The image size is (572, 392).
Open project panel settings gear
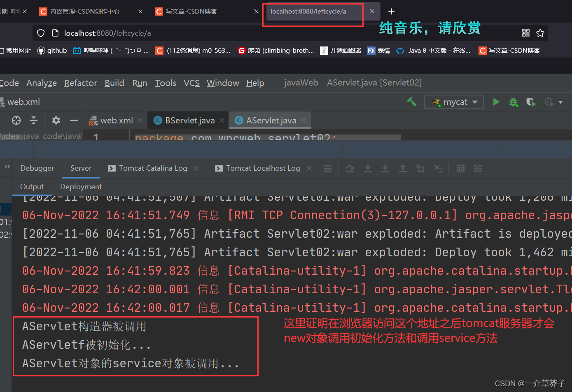56,120
